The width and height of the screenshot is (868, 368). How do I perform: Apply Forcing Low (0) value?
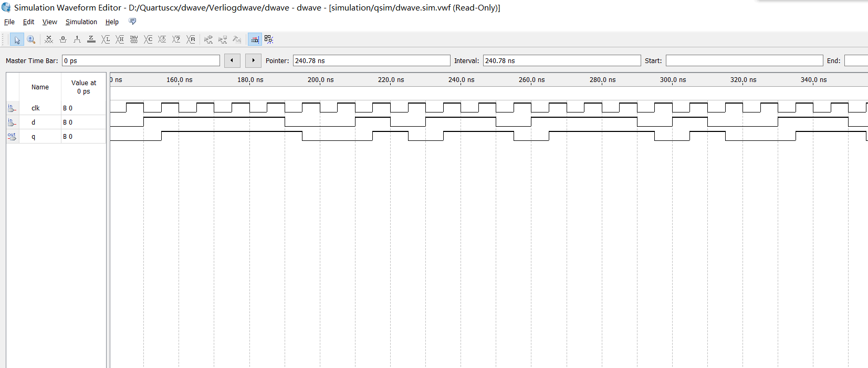pos(63,39)
